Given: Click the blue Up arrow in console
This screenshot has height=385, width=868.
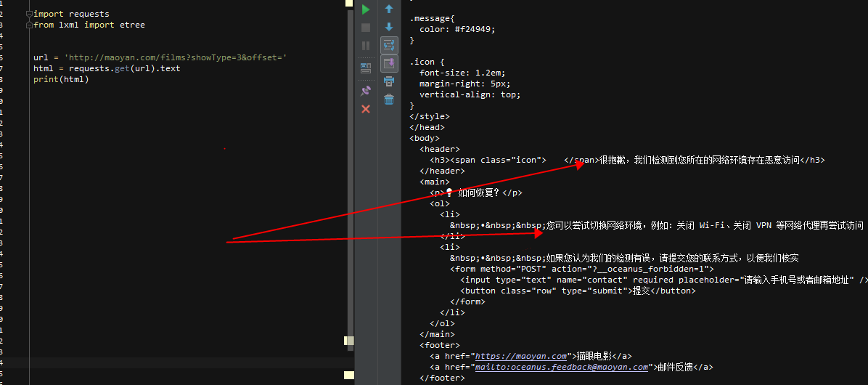Looking at the screenshot, I should (x=389, y=9).
